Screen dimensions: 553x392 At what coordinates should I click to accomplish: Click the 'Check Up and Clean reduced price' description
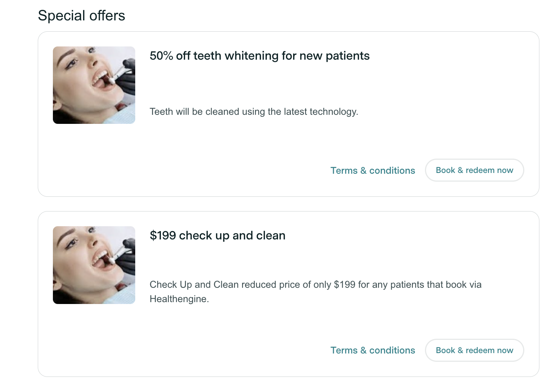click(x=315, y=285)
